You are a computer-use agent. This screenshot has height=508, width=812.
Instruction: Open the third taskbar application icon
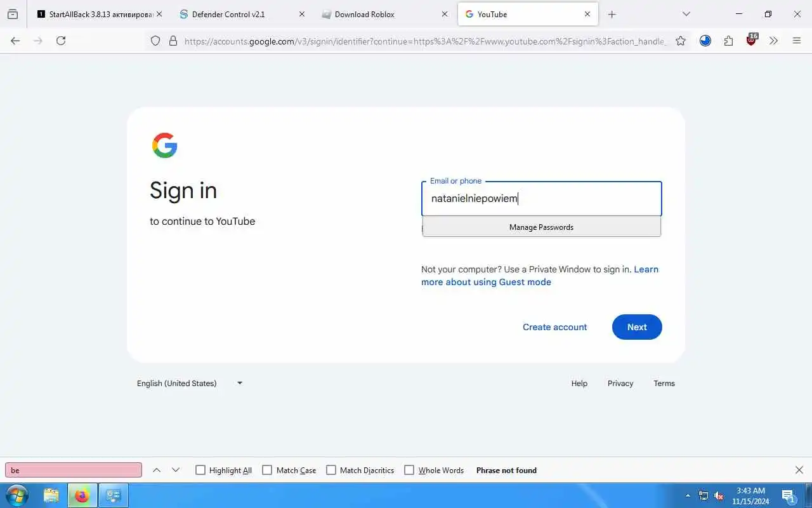click(114, 495)
